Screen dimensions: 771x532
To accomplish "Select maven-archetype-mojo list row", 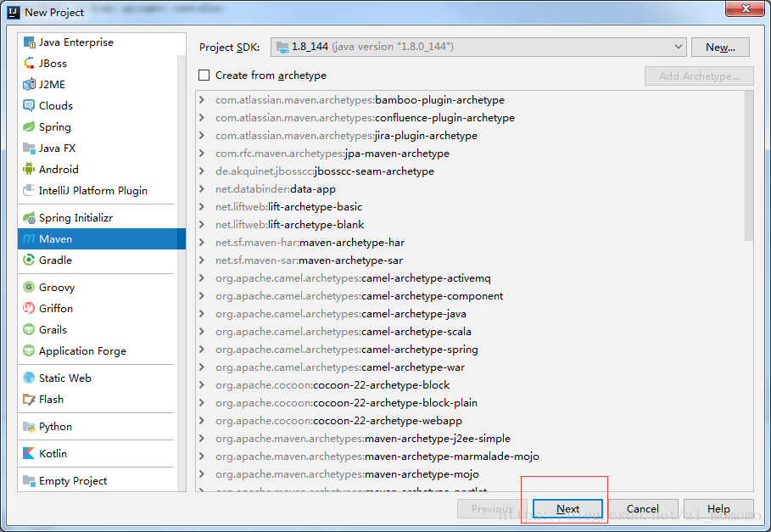I will tap(470, 474).
